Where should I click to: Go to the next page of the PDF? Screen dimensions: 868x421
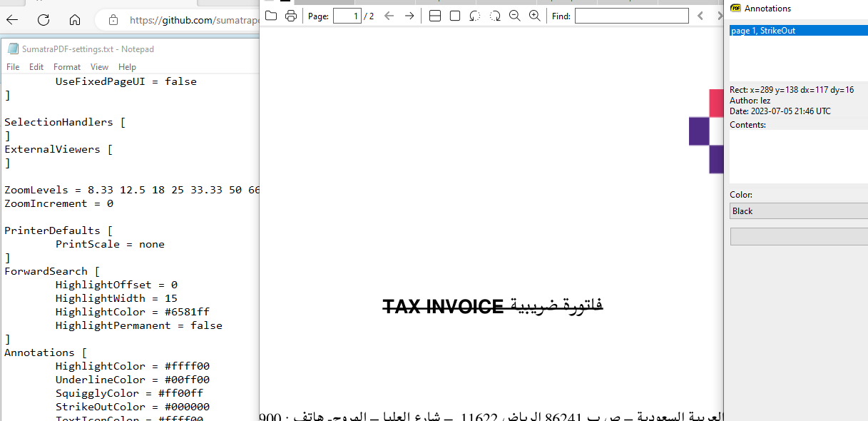point(409,15)
